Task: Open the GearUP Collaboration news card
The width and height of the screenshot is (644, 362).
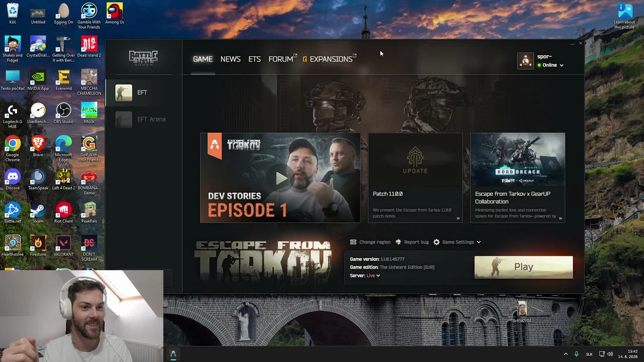Action: [518, 177]
